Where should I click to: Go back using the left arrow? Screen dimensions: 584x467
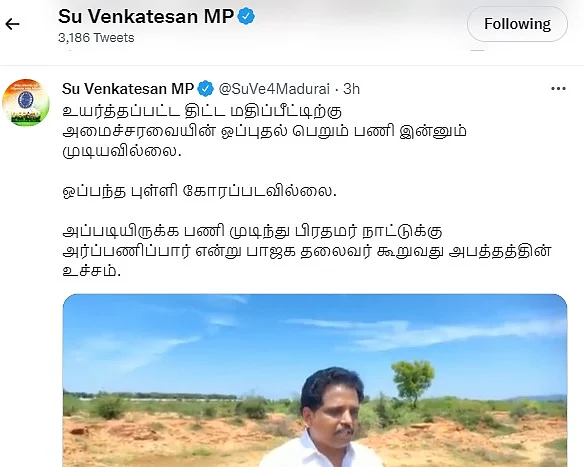(12, 24)
